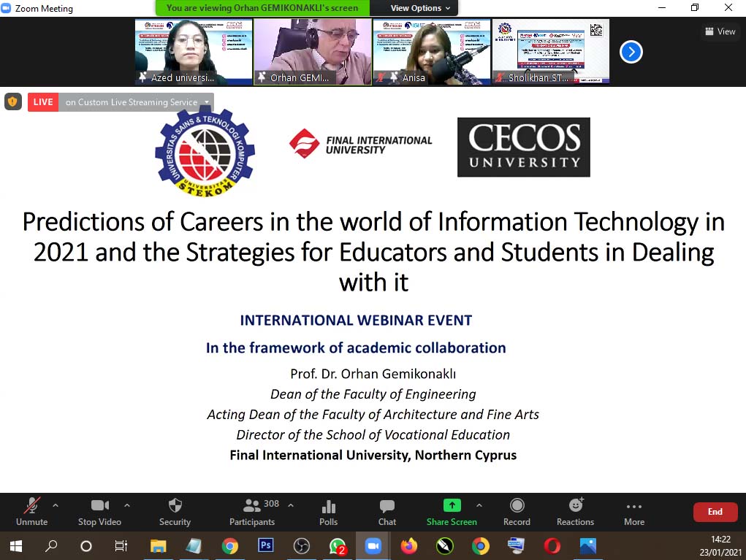Switch to the Zoom taskbar icon
This screenshot has width=746, height=560.
click(x=373, y=546)
